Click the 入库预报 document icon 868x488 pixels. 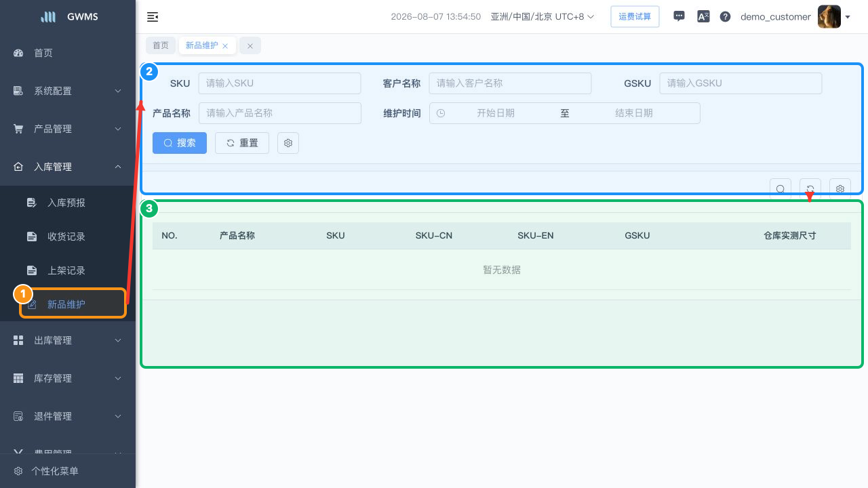(x=31, y=203)
